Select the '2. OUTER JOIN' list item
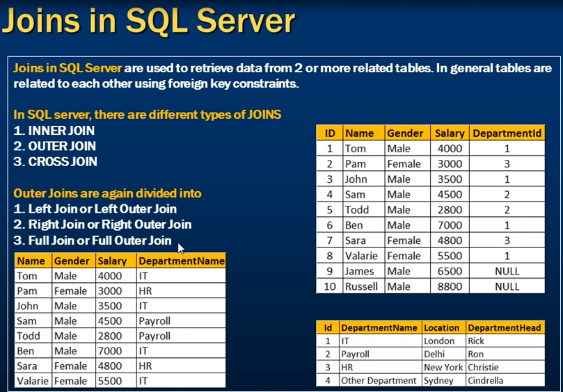 [x=54, y=146]
